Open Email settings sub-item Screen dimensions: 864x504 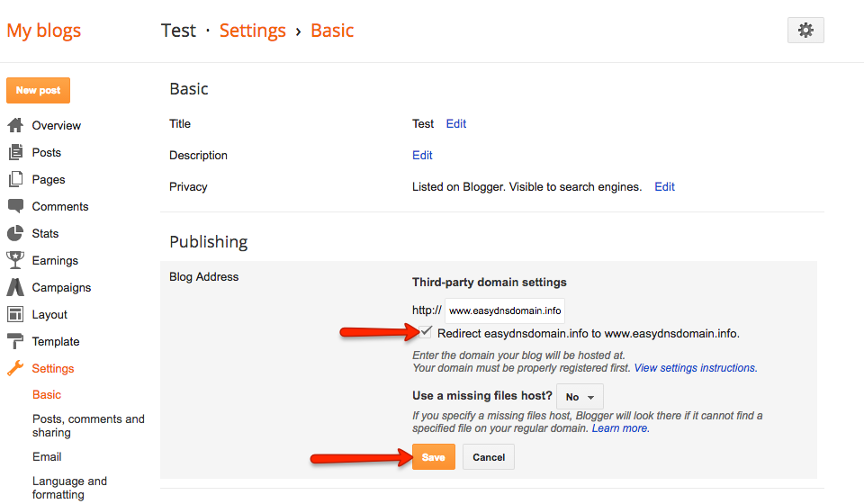pos(47,456)
